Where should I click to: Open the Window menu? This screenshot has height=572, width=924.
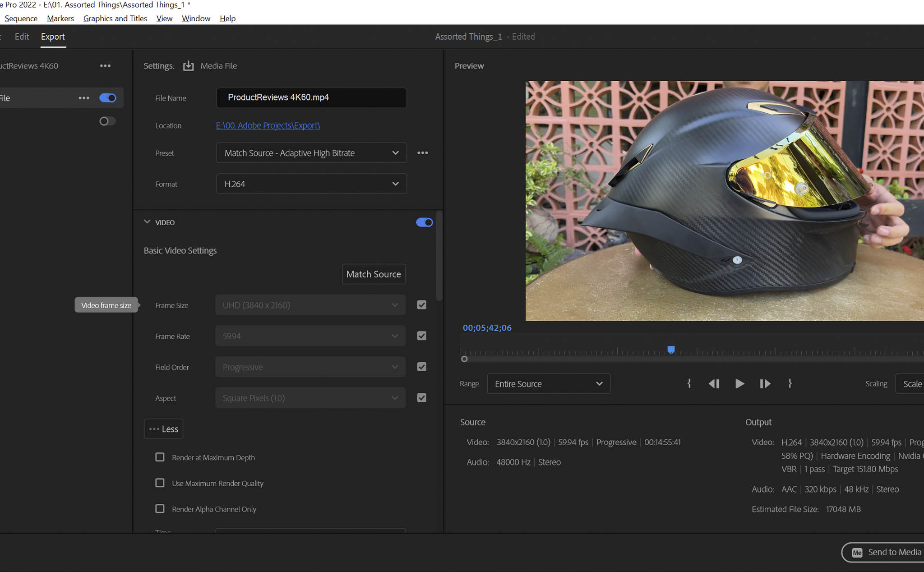pyautogui.click(x=196, y=18)
